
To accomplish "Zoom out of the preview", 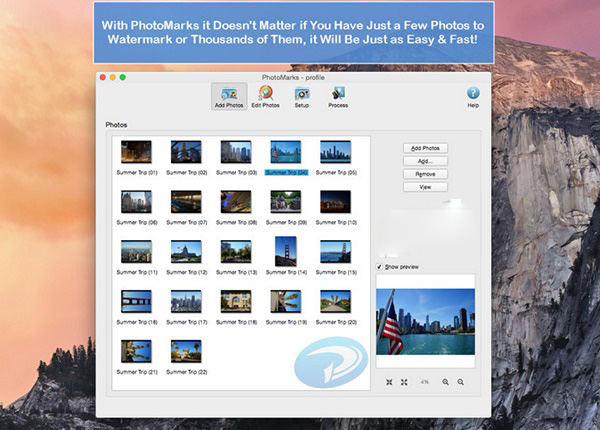I will click(461, 382).
